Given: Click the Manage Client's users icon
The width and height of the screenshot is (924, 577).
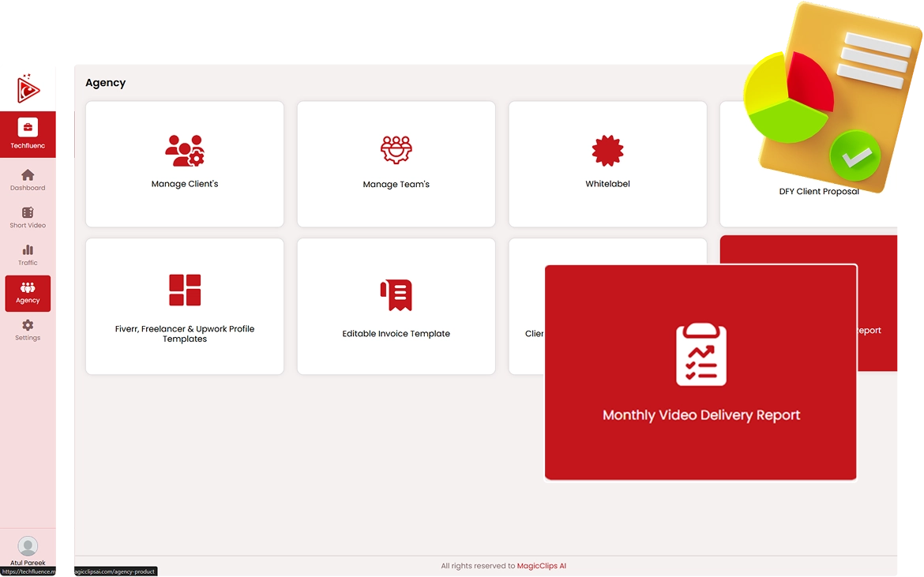Looking at the screenshot, I should (x=185, y=150).
